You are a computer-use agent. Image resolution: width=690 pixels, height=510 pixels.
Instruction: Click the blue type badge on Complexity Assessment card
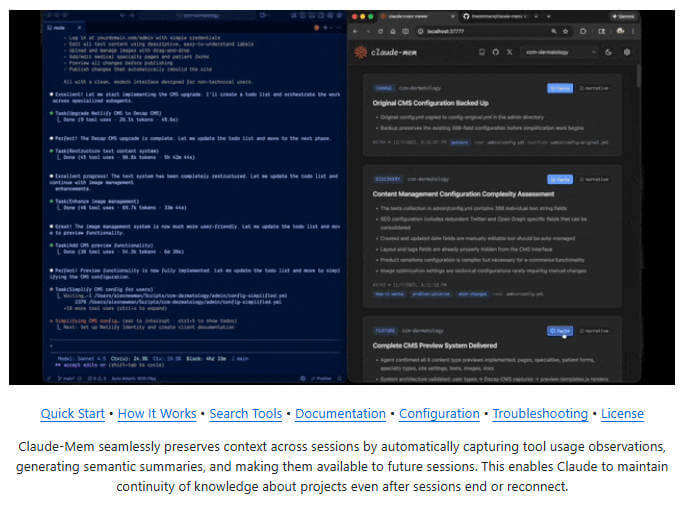[388, 179]
